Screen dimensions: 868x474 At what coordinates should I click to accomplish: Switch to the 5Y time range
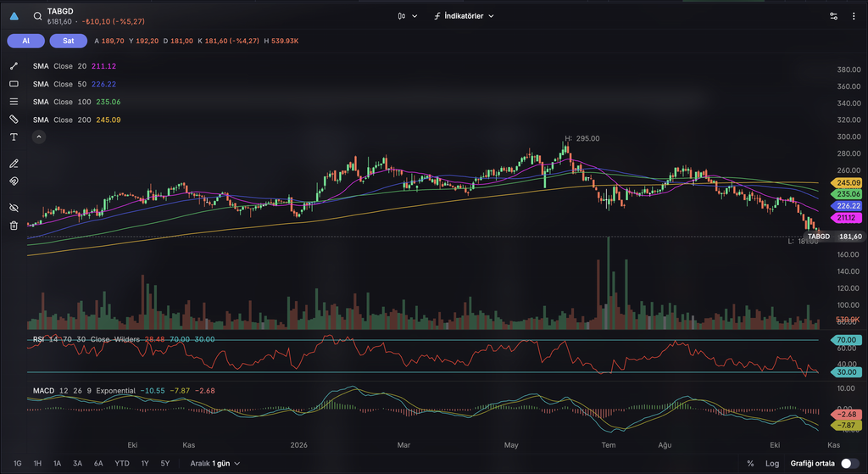(x=165, y=464)
